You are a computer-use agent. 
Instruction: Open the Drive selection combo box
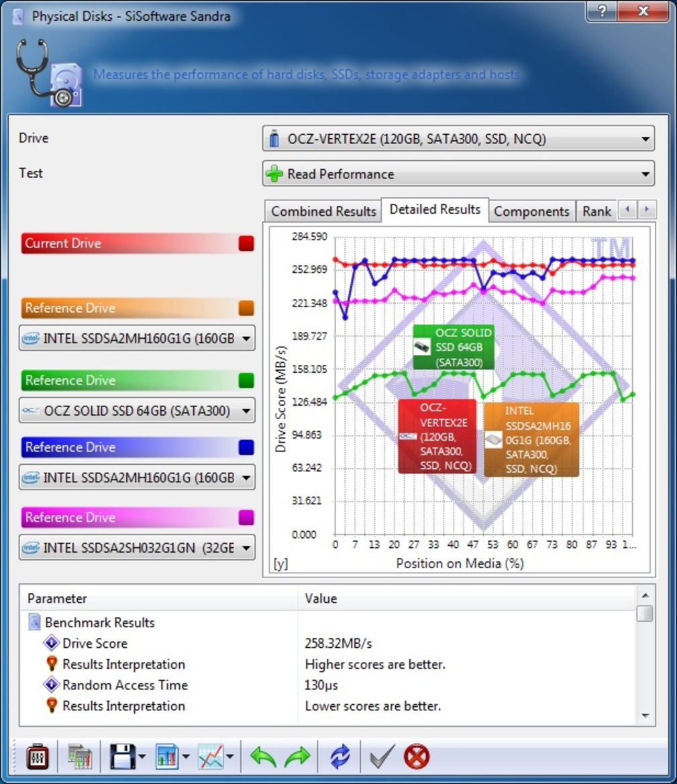(x=458, y=139)
